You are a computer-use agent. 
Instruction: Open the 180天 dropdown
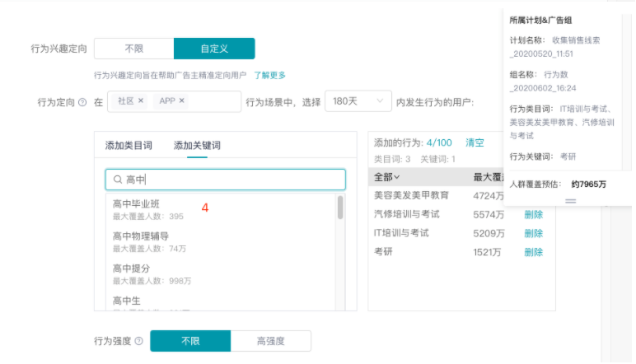[358, 101]
